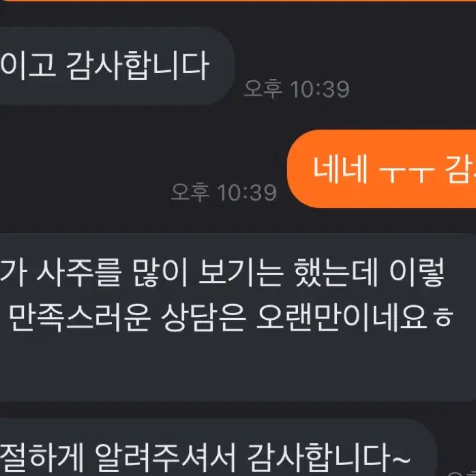Click the tilde after 감사합니다 in last bubble
The image size is (476, 476).
pyautogui.click(x=401, y=458)
